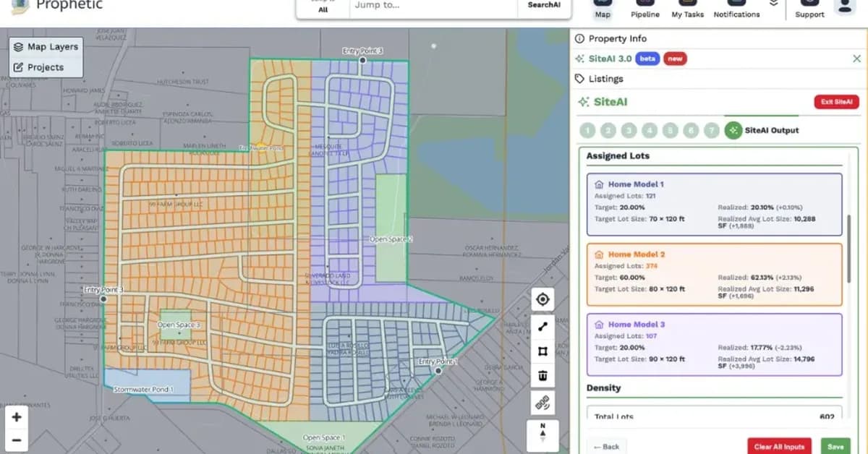Open Support in top navigation

(809, 9)
